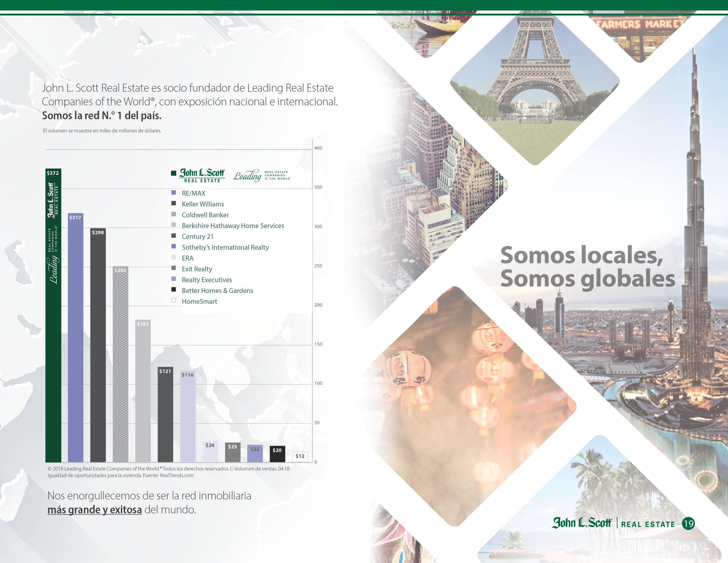The height and width of the screenshot is (563, 728).
Task: Click the RE/MAX legend color swatch
Action: pos(173,193)
